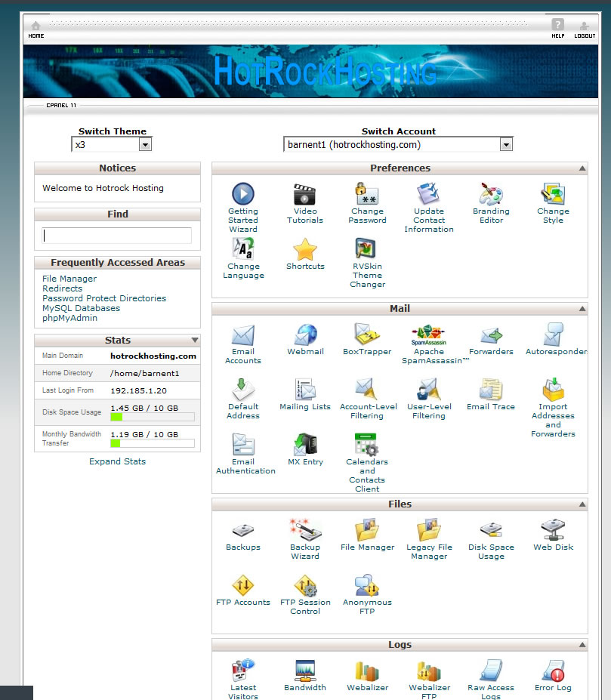Open Video Tutorials
The width and height of the screenshot is (611, 700).
(305, 194)
